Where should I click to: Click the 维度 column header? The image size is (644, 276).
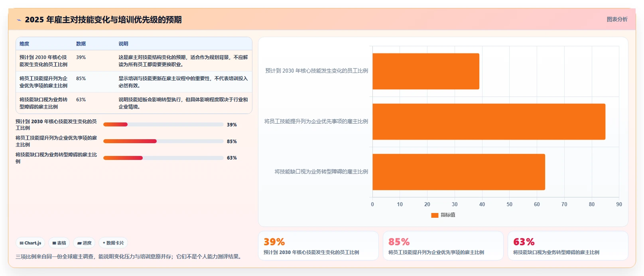[24, 44]
